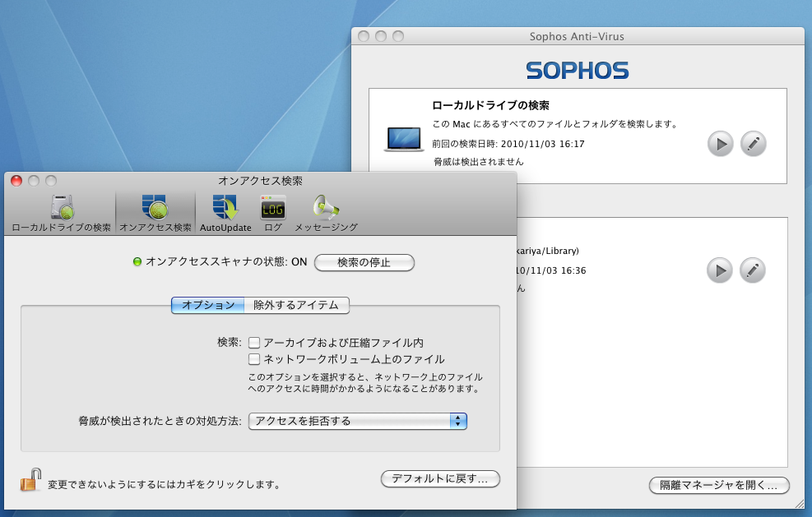This screenshot has width=812, height=517.
Task: Click the Sophos Anti-Virus window title bar
Action: [x=578, y=36]
